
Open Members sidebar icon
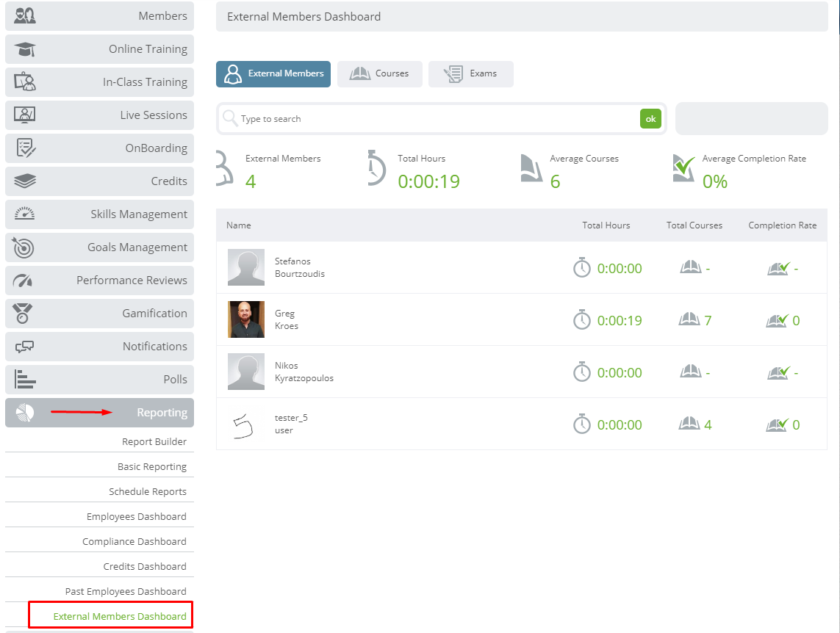click(25, 15)
